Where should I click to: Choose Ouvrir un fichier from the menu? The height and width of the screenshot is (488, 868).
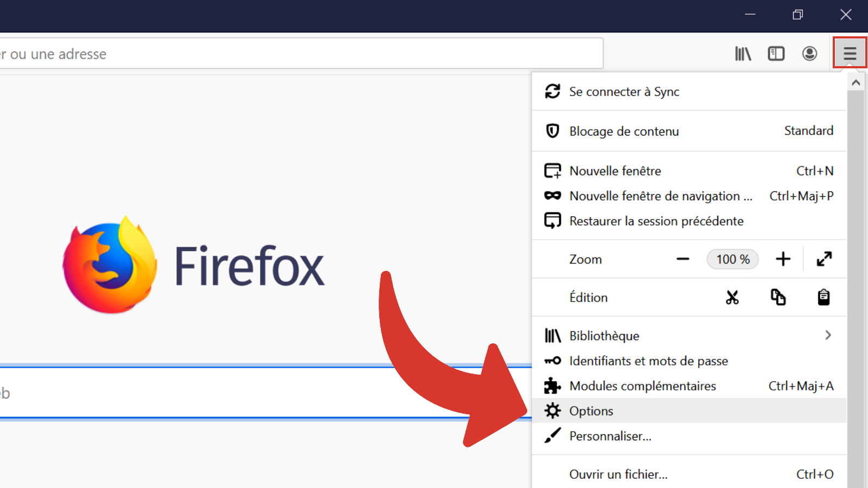[618, 474]
